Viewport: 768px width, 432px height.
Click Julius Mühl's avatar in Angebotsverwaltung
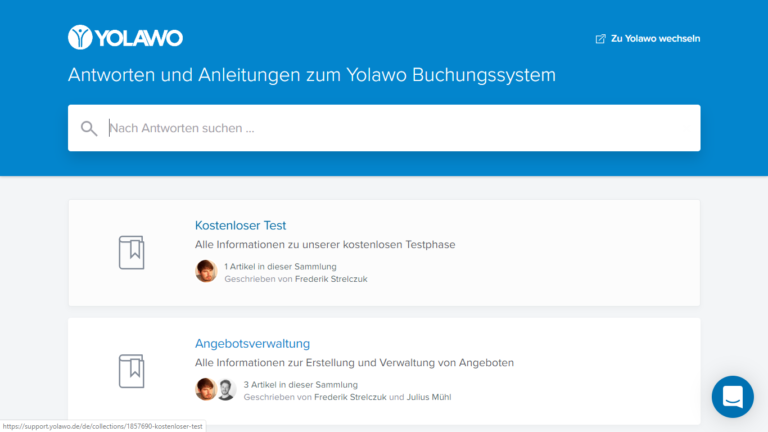[x=226, y=389]
